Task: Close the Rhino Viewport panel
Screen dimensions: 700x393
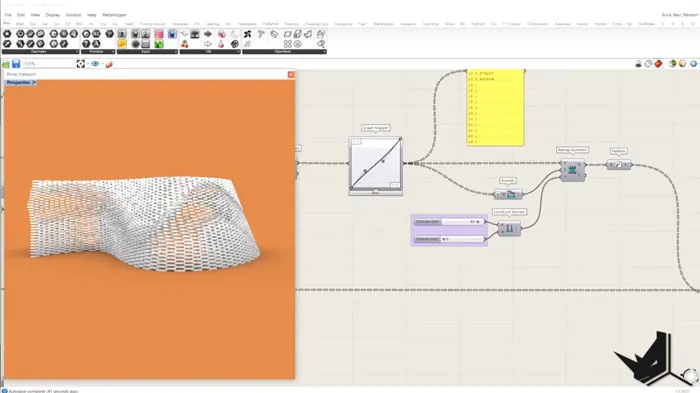Action: (291, 75)
